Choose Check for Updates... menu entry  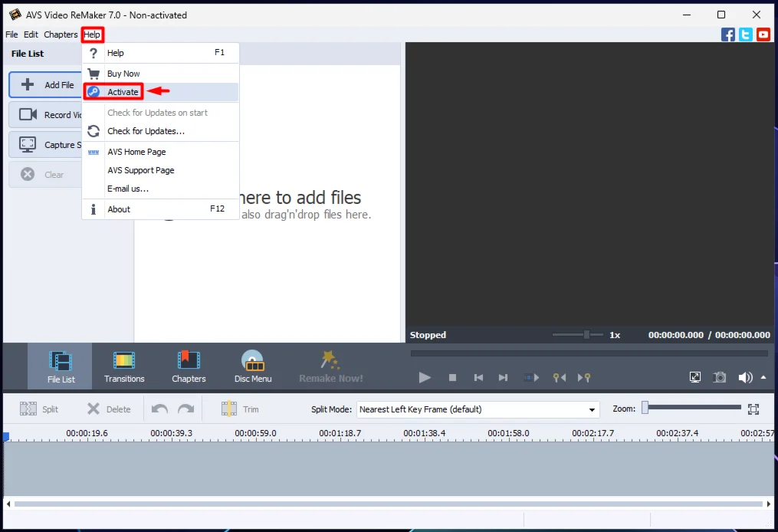click(x=146, y=131)
